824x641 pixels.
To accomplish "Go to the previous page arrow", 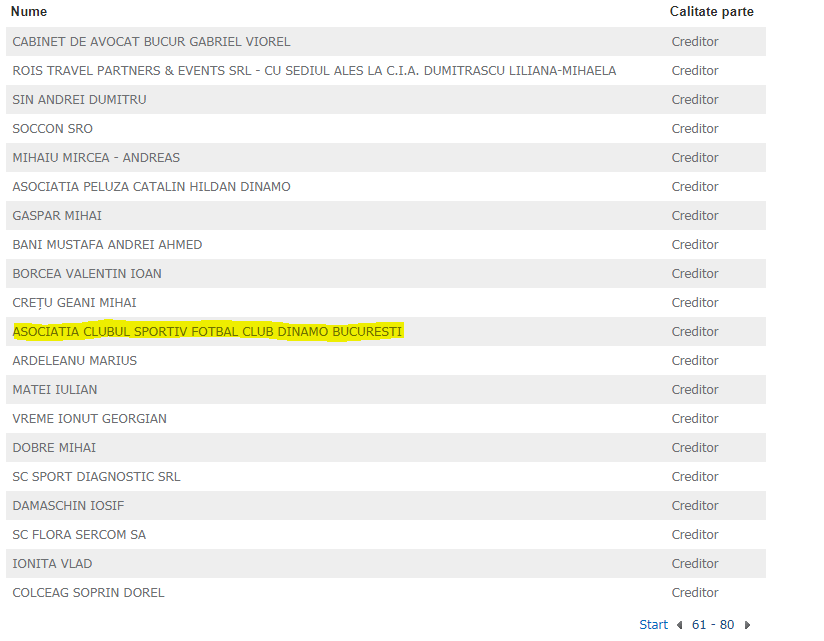I will tap(680, 625).
